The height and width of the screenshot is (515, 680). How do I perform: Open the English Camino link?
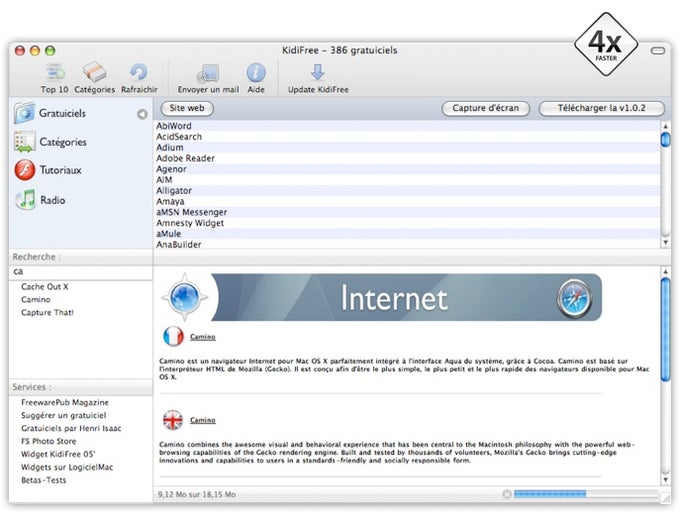click(203, 420)
